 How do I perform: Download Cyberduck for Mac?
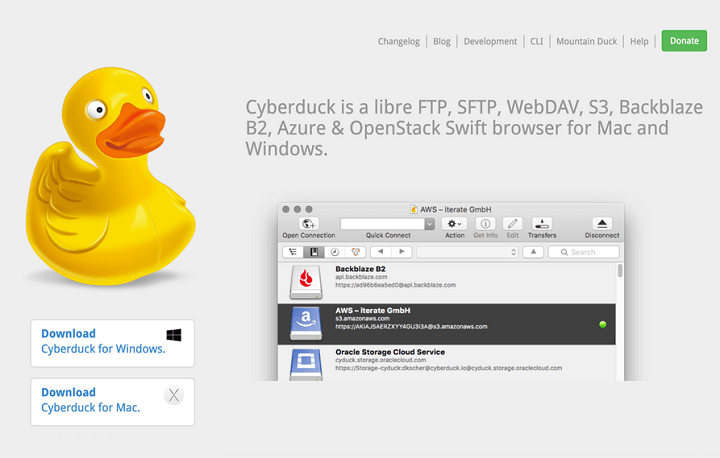(112, 402)
